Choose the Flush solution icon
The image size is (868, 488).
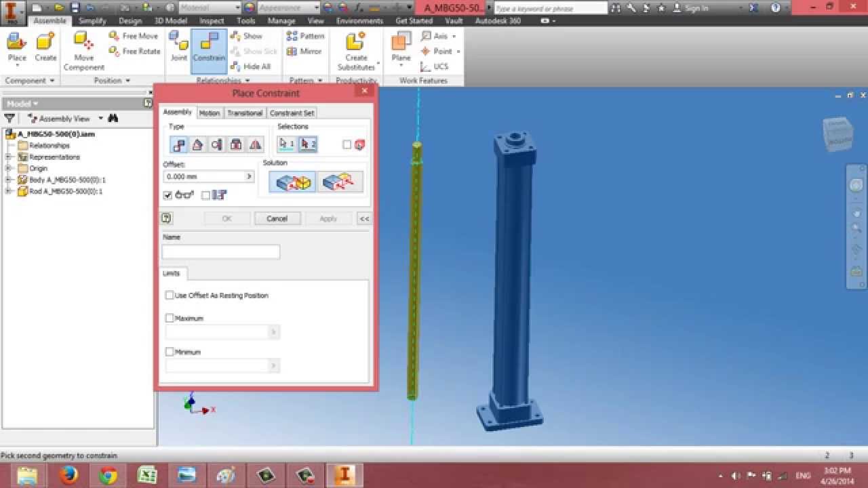point(340,182)
